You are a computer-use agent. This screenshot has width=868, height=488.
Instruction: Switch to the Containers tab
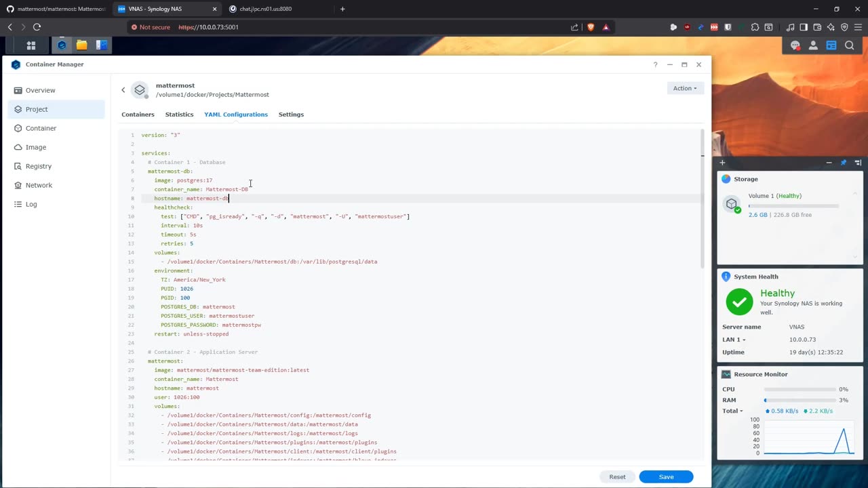tap(138, 115)
